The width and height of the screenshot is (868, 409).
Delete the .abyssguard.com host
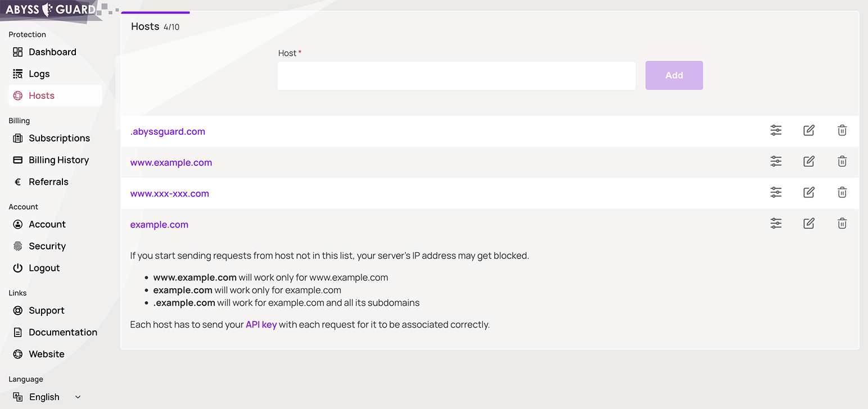pos(842,131)
